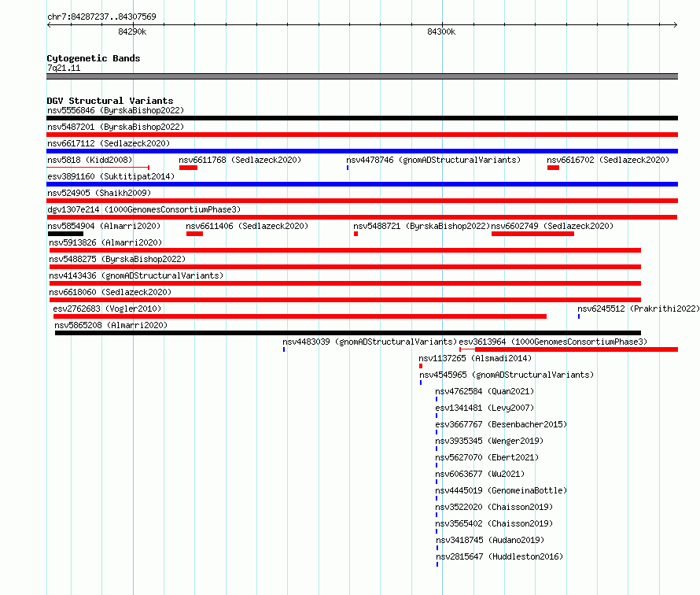Image resolution: width=700 pixels, height=595 pixels.
Task: Click the small red block under nsv6611768
Action: pos(189,168)
